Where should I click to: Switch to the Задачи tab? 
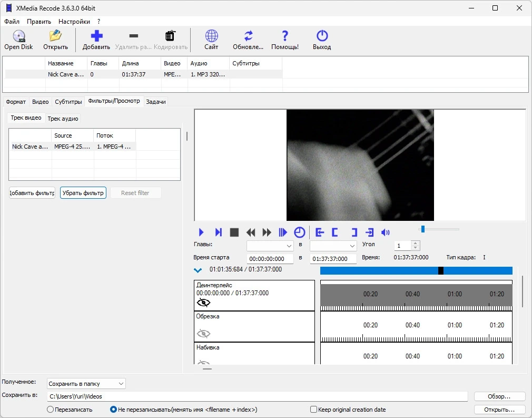[156, 102]
